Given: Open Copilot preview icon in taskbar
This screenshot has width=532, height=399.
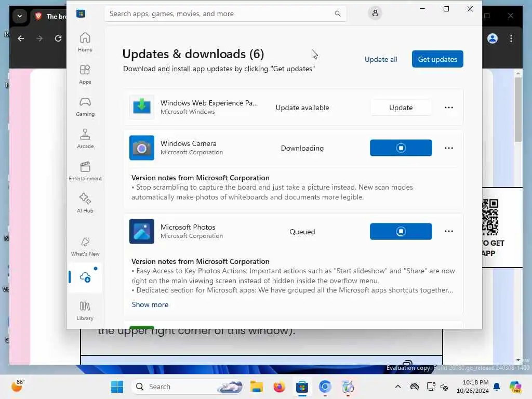Looking at the screenshot, I should click(x=515, y=387).
